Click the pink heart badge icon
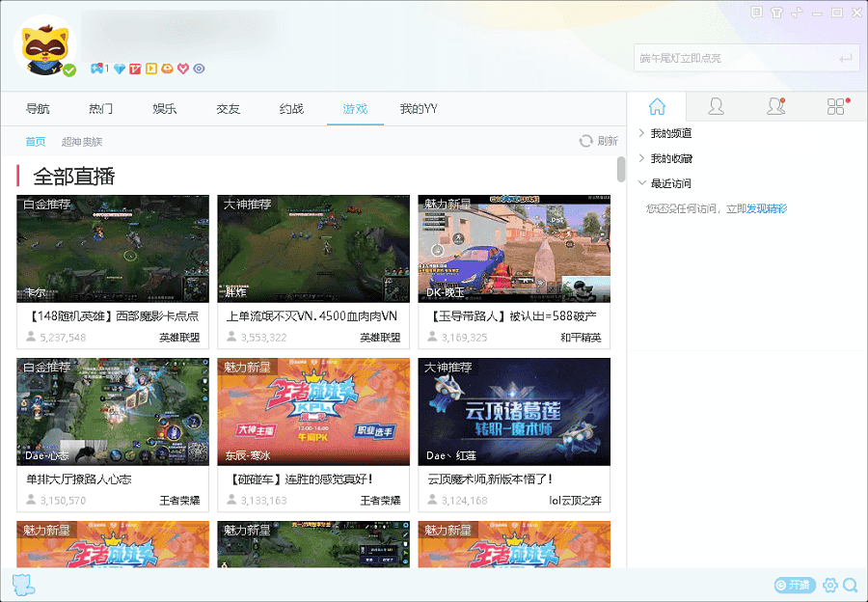 point(183,68)
